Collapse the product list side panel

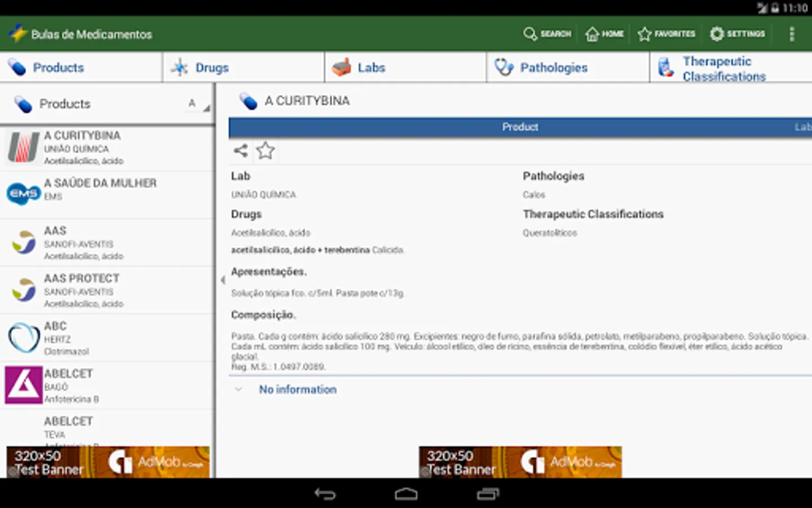tap(222, 279)
